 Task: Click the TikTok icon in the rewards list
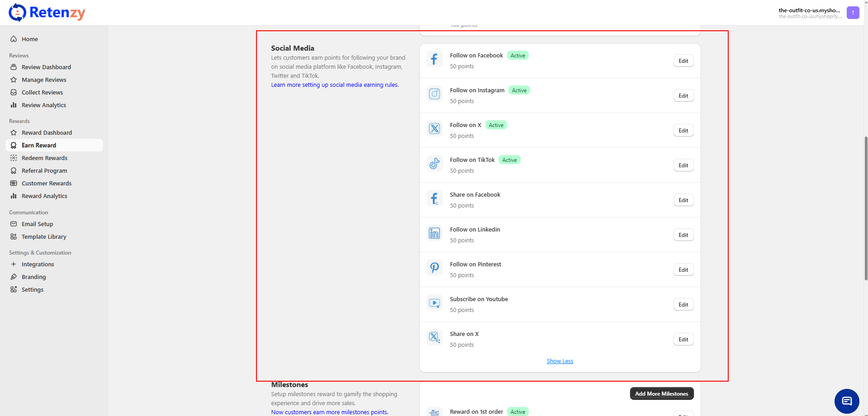(434, 164)
